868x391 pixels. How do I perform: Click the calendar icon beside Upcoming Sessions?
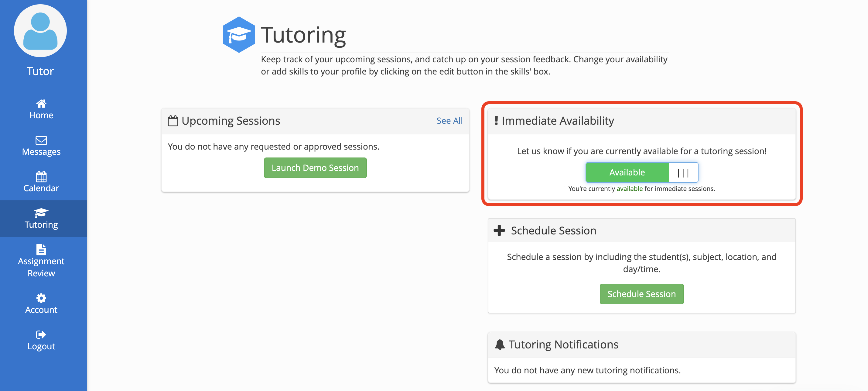click(173, 120)
